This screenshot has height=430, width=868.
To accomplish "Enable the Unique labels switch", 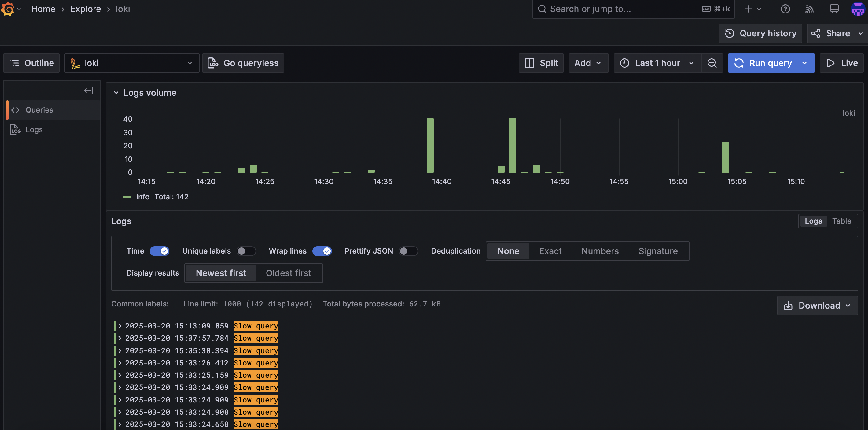I will pos(246,251).
